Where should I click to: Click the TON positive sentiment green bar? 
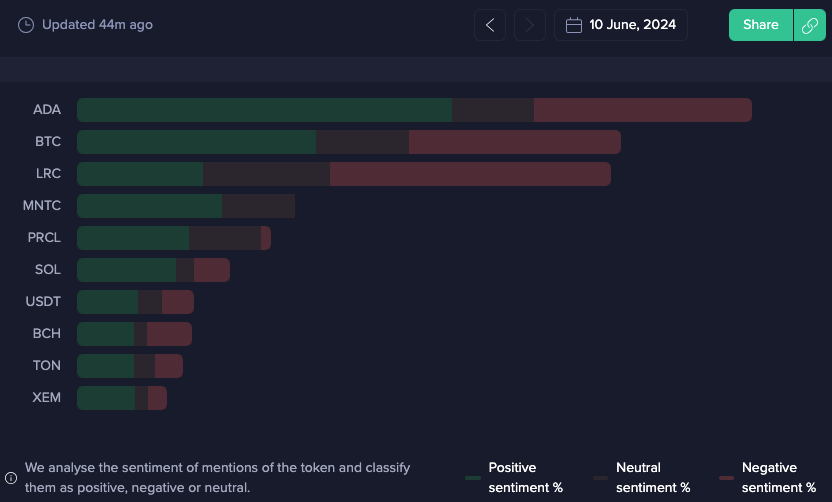click(106, 366)
